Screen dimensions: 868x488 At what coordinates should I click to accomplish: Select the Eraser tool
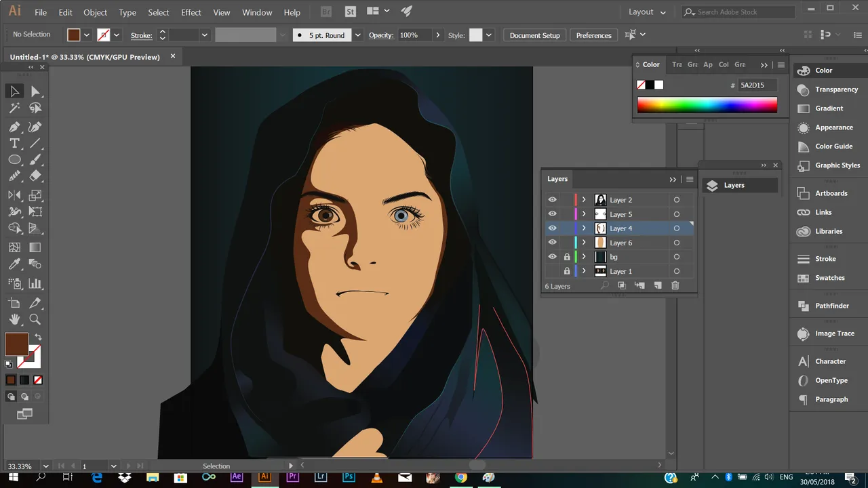pos(35,176)
